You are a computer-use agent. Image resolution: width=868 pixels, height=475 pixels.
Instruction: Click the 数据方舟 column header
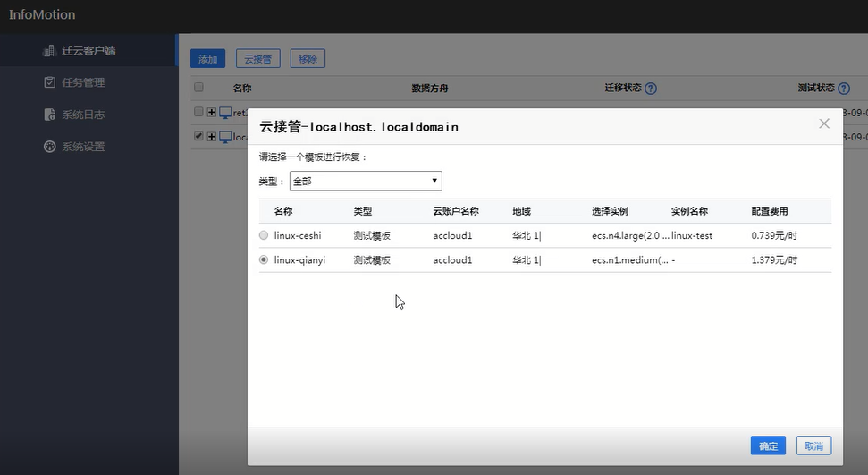430,89
